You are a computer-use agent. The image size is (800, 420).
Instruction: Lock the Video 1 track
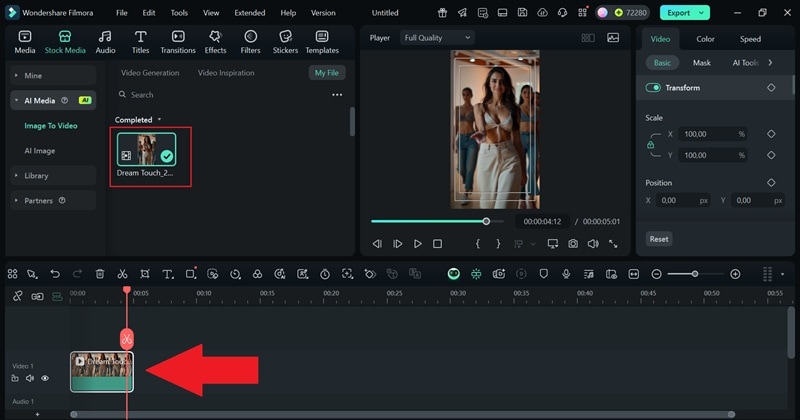(15, 378)
